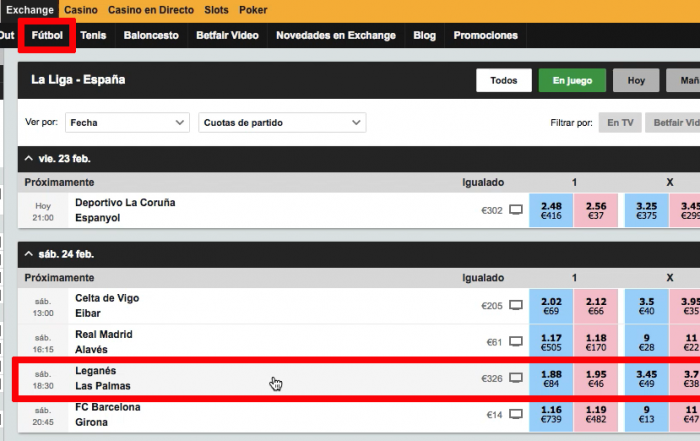This screenshot has height=441, width=700.
Task: Toggle the Betfair Video filter
Action: point(673,123)
